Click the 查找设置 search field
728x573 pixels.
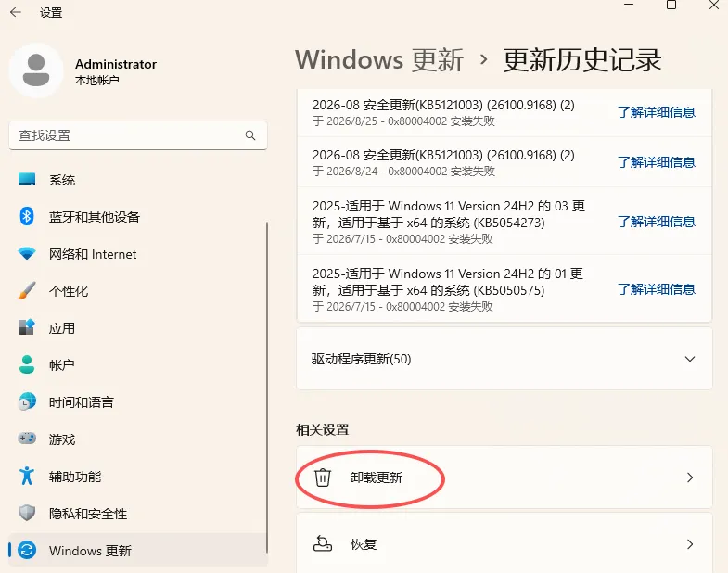[x=138, y=135]
